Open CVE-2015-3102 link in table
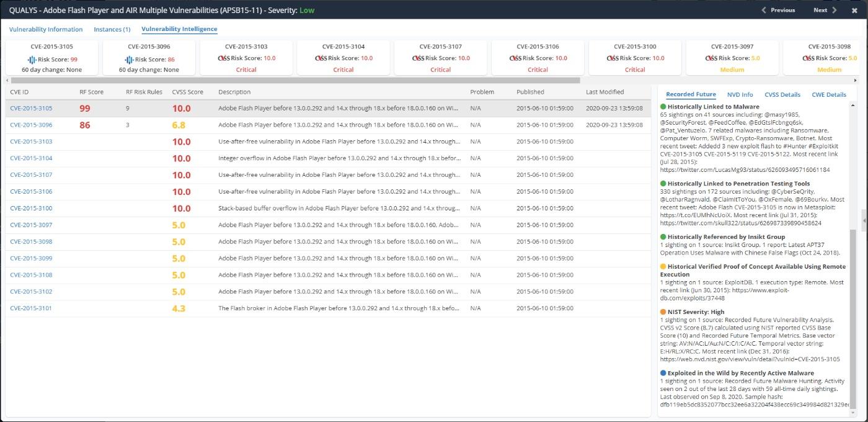 [31, 292]
